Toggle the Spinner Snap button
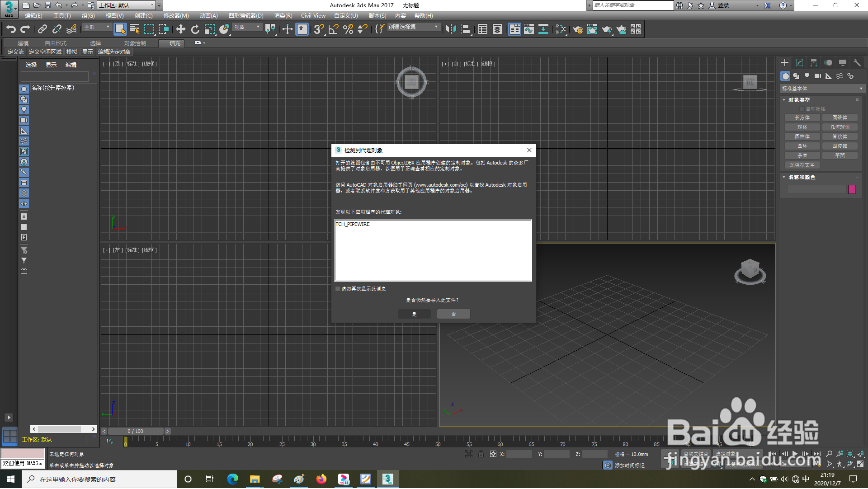 [363, 29]
